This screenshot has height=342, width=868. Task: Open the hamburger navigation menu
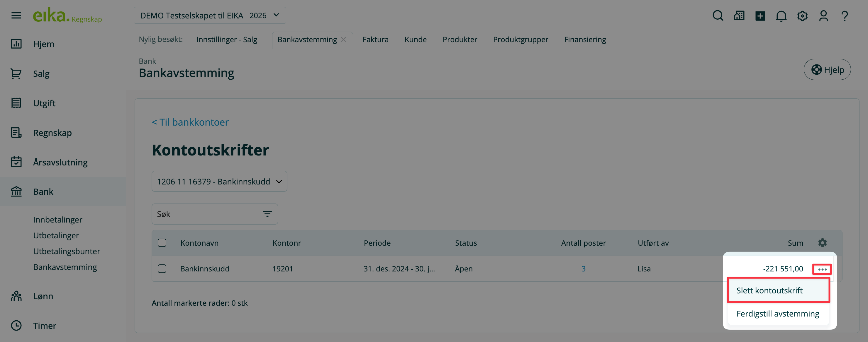point(16,16)
